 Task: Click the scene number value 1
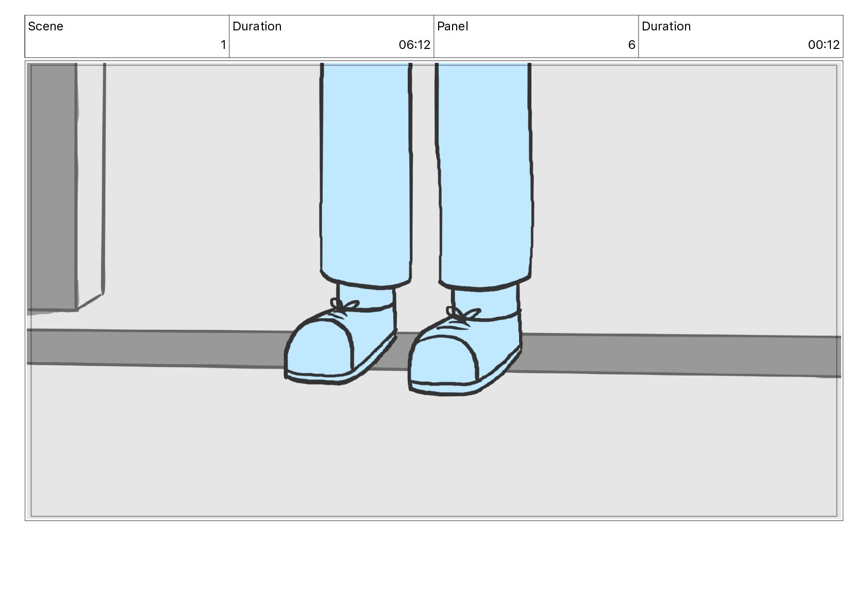point(223,45)
